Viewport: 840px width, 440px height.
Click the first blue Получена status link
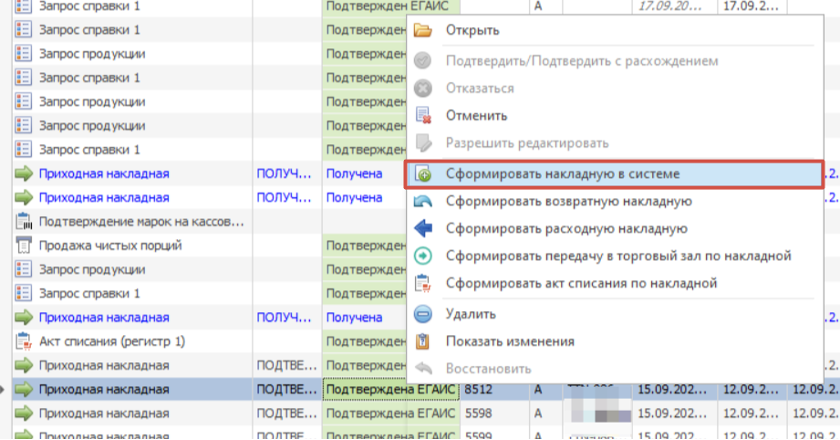point(354,174)
